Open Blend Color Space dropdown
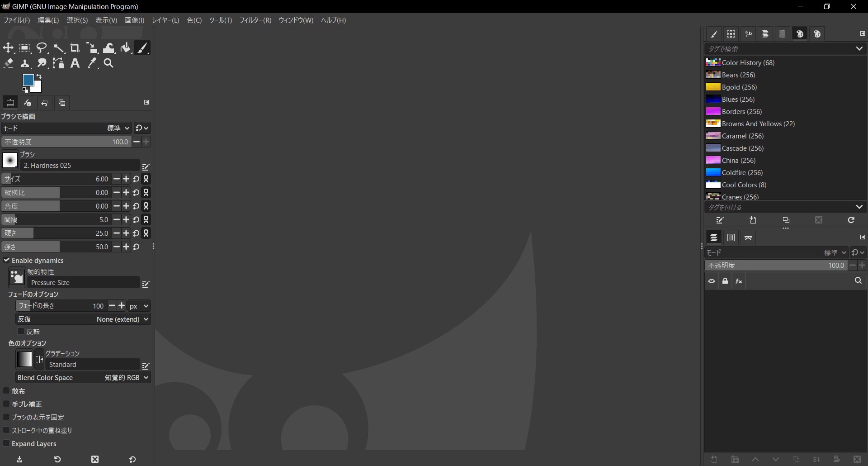The image size is (868, 466). coord(83,378)
